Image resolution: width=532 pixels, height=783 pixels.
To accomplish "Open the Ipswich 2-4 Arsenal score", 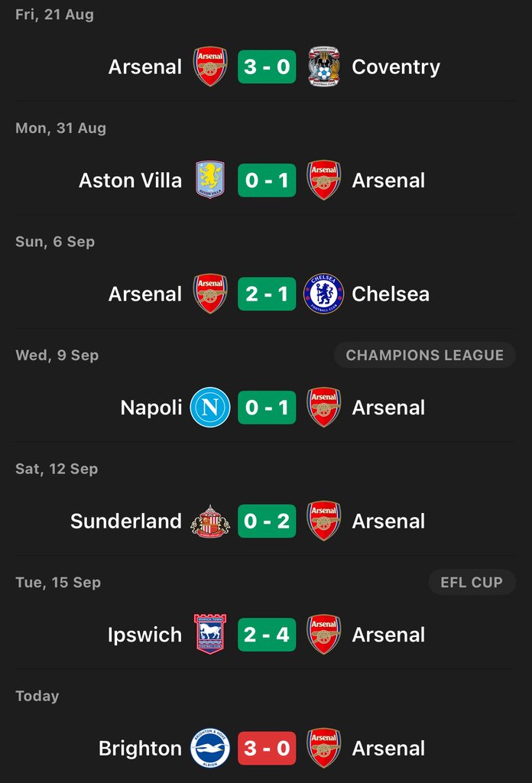I will point(267,634).
